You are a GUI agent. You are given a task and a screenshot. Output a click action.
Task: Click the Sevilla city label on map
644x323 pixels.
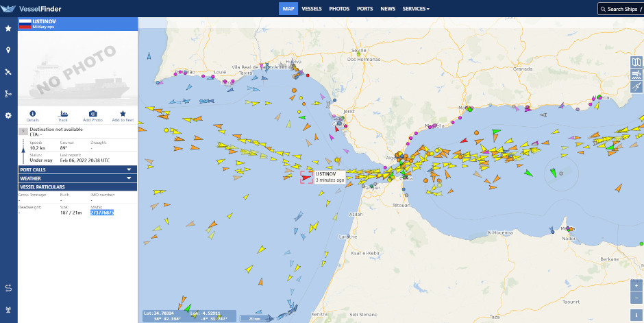(359, 51)
